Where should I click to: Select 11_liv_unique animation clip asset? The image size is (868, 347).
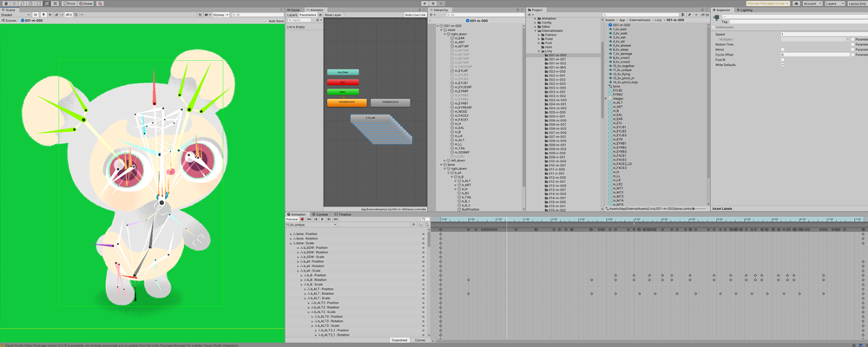622,69
